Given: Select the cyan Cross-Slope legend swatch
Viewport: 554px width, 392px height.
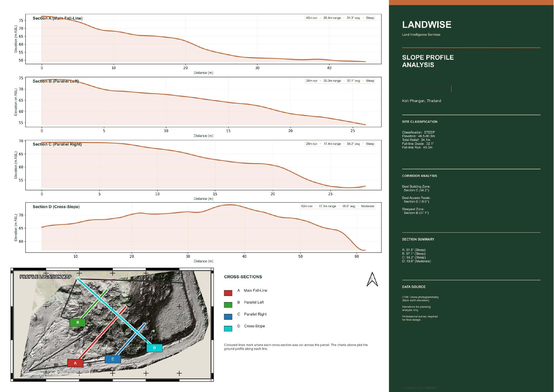Looking at the screenshot, I should pyautogui.click(x=228, y=328).
